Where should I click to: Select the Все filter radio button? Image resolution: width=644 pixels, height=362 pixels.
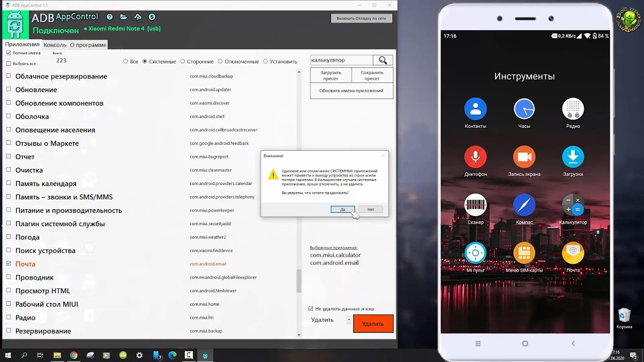126,61
